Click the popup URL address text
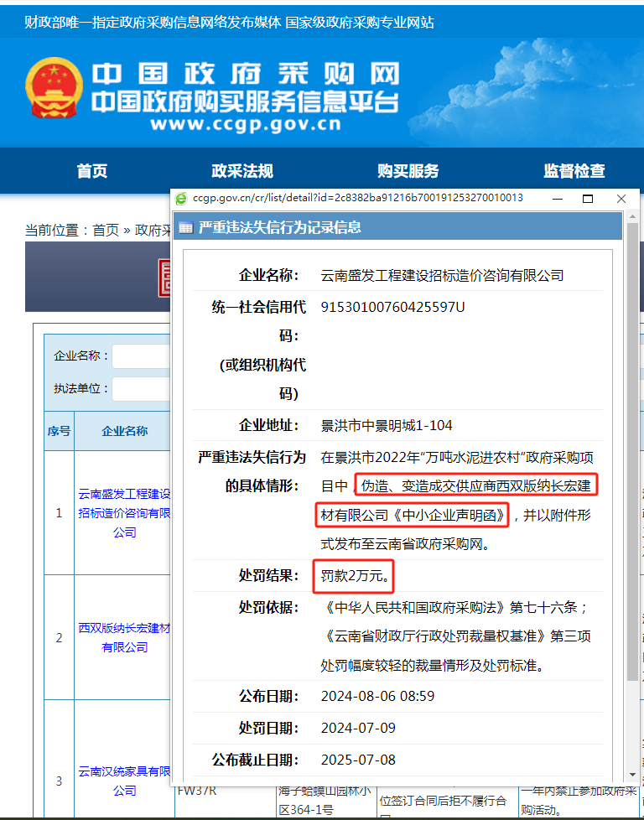This screenshot has width=644, height=820. pyautogui.click(x=358, y=198)
